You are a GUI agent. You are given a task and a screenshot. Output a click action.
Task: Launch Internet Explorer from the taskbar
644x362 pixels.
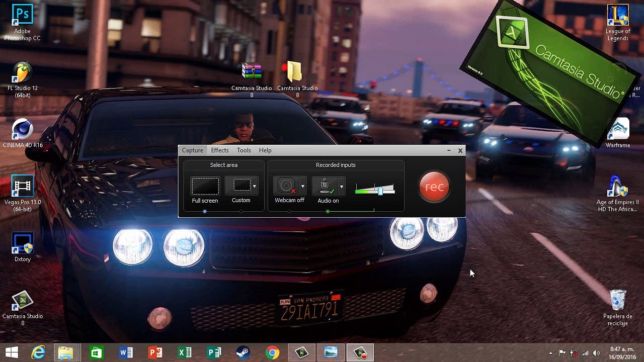click(38, 352)
